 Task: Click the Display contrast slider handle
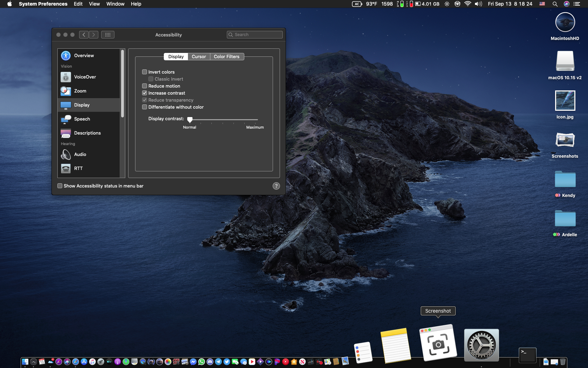coord(190,120)
